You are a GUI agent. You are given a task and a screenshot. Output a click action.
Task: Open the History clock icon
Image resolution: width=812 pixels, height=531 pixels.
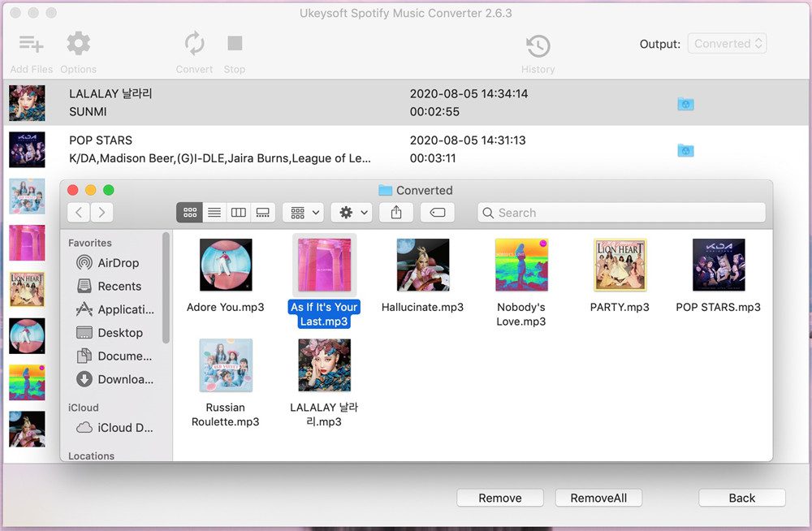click(538, 46)
